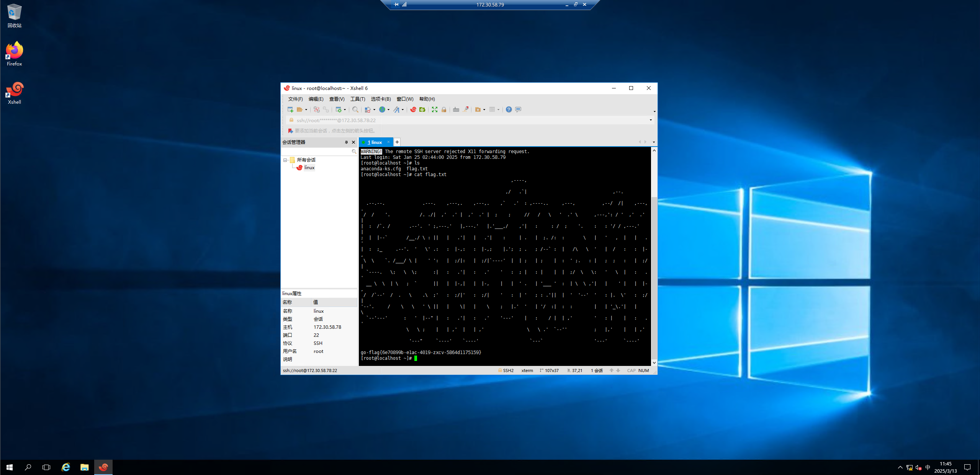Image resolution: width=980 pixels, height=475 pixels.
Task: Pin the session manager panel
Action: tap(346, 142)
